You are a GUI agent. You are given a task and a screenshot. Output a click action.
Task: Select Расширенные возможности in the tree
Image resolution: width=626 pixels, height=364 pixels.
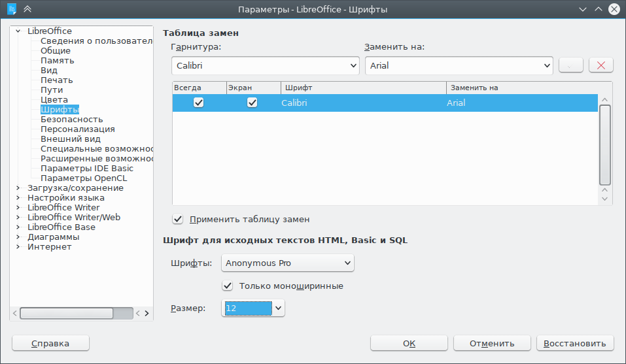(x=97, y=159)
